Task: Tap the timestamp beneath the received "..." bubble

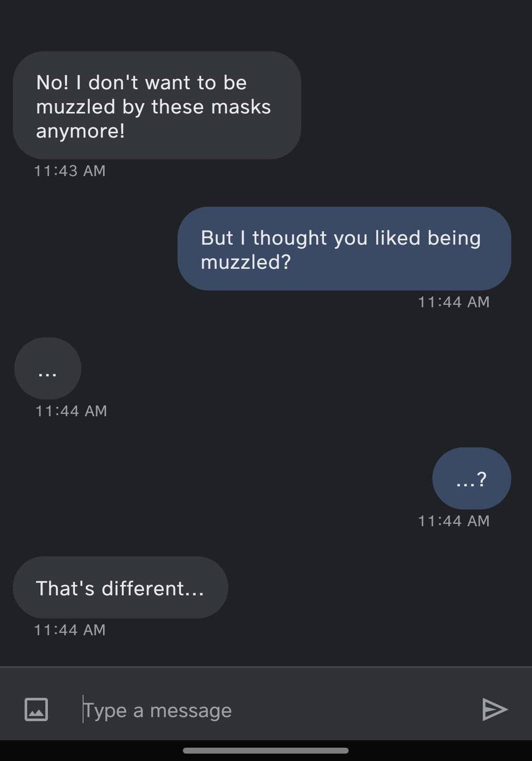Action: point(71,411)
